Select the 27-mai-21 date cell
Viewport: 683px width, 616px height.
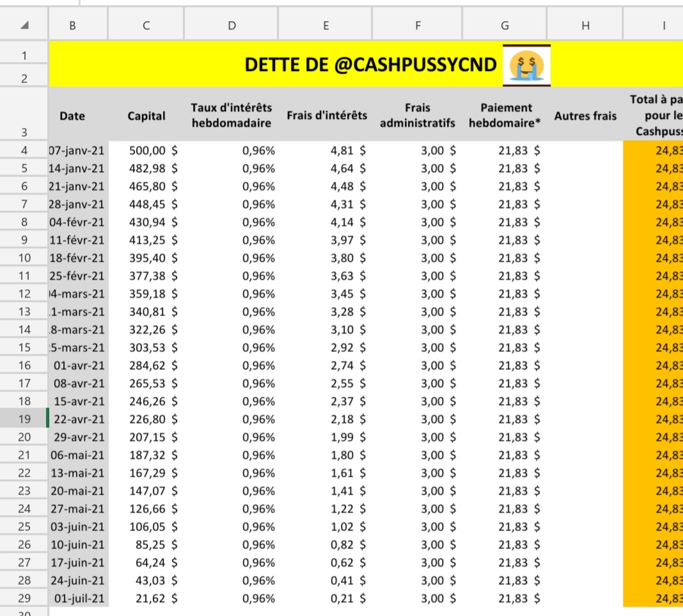[79, 509]
